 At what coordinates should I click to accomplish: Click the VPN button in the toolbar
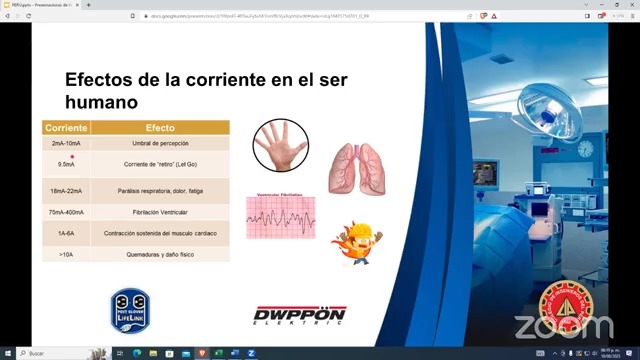[618, 16]
